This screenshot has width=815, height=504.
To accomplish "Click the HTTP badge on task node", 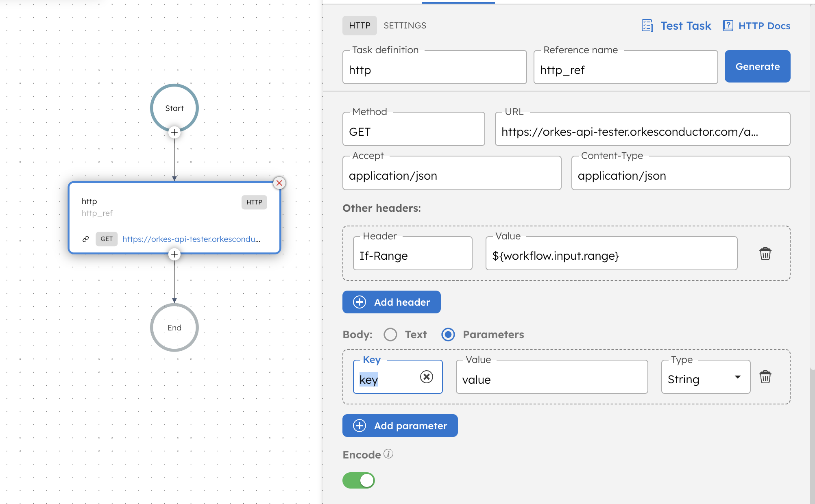I will tap(254, 202).
